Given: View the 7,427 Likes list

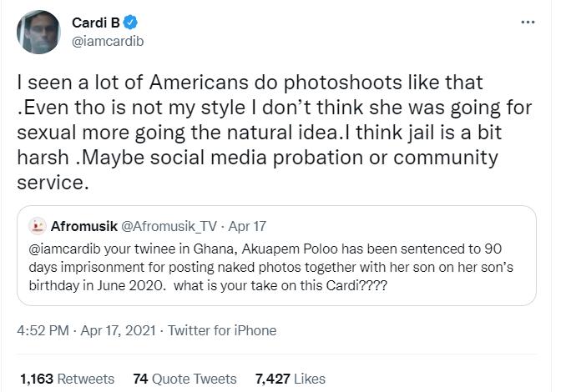Looking at the screenshot, I should [x=290, y=379].
